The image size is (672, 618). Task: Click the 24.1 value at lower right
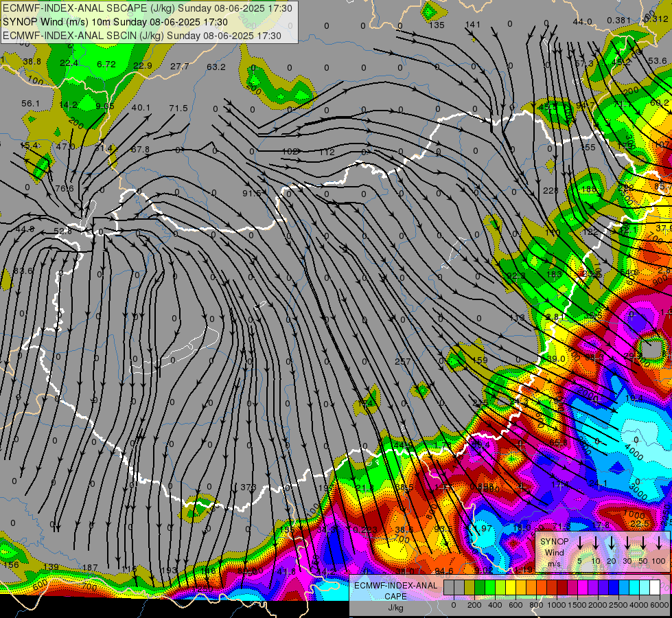point(598,484)
